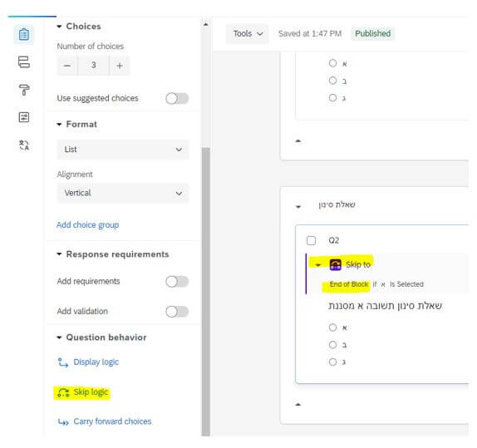Enable the Add requirements toggle

(x=177, y=282)
